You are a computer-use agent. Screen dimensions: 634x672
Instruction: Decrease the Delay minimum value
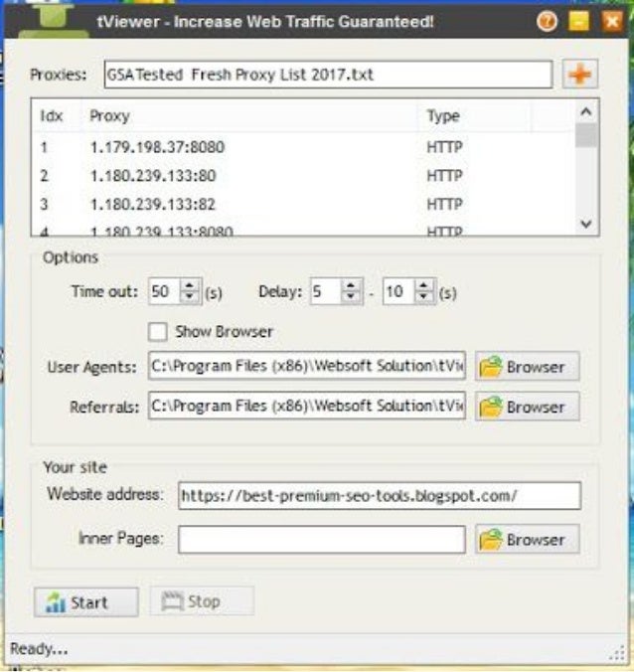tap(351, 298)
